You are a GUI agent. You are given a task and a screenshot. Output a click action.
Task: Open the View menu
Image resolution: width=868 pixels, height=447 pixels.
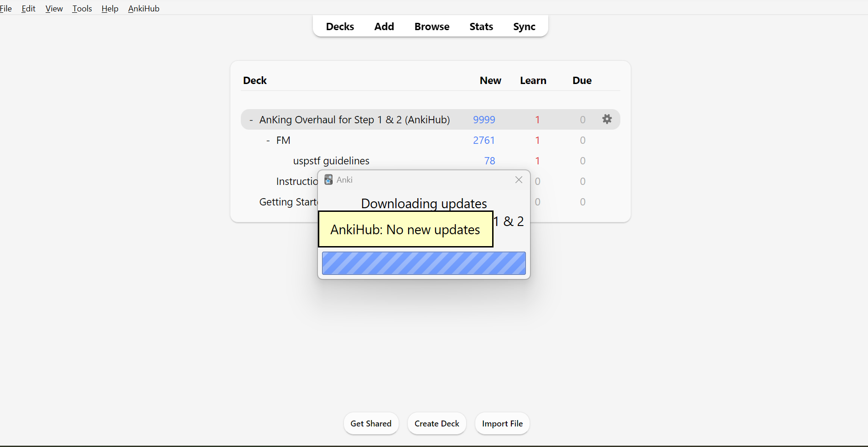(54, 9)
